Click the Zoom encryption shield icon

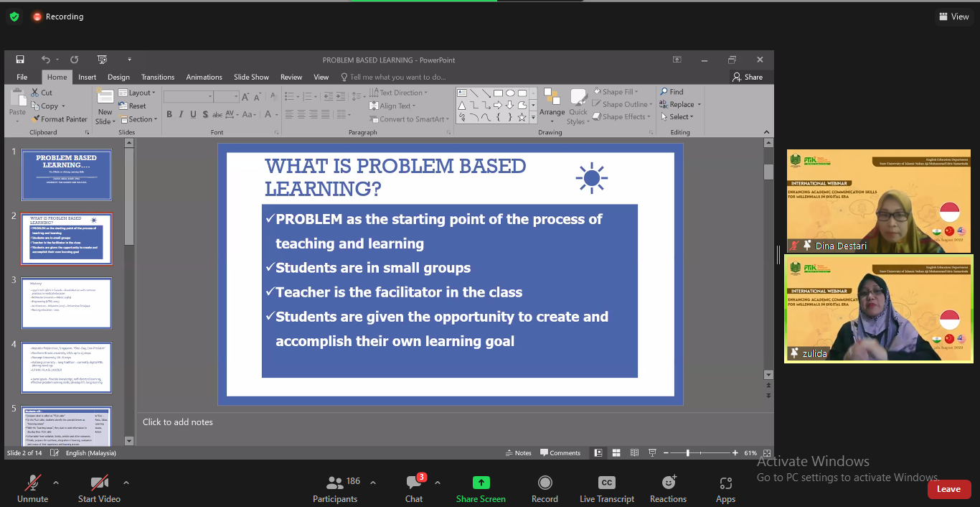tap(14, 17)
